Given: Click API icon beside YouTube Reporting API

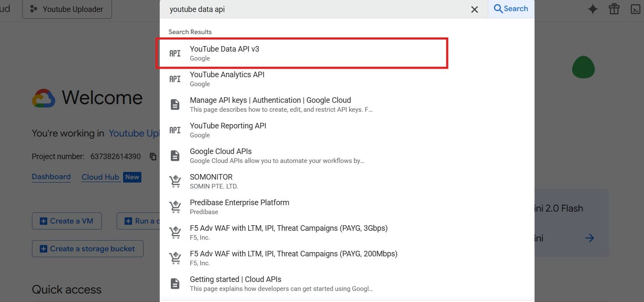Looking at the screenshot, I should coord(175,130).
